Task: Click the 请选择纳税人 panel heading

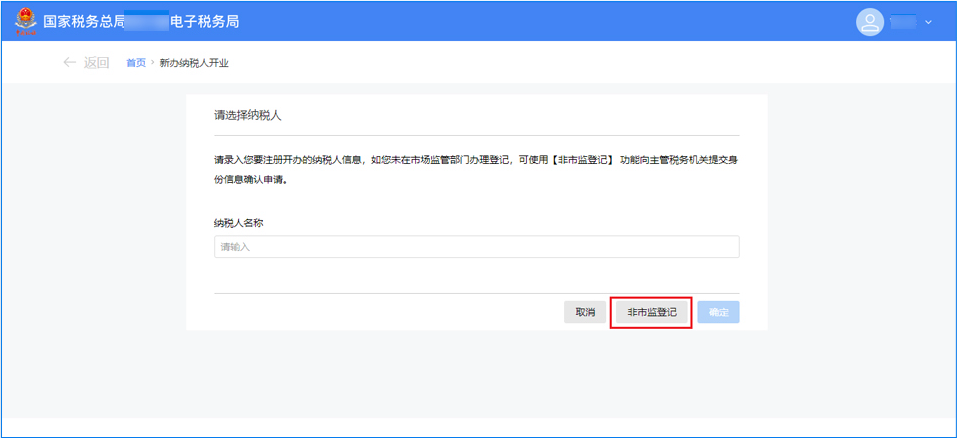Action: click(248, 115)
